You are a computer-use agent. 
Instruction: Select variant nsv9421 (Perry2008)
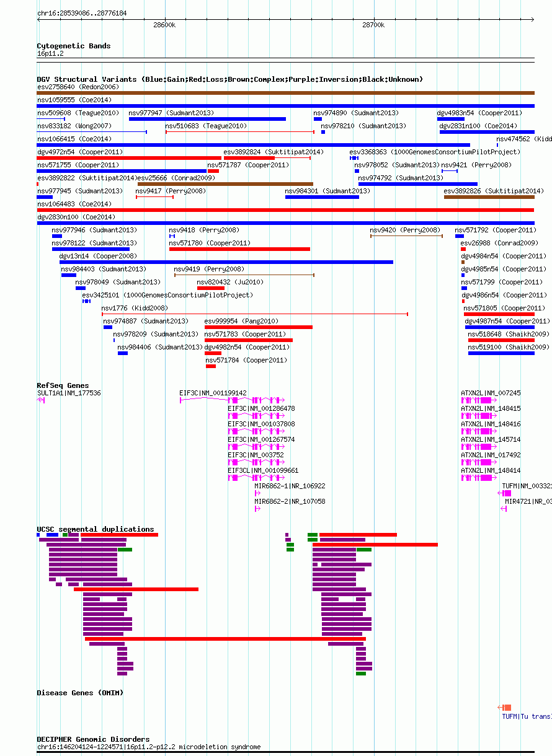476,165
